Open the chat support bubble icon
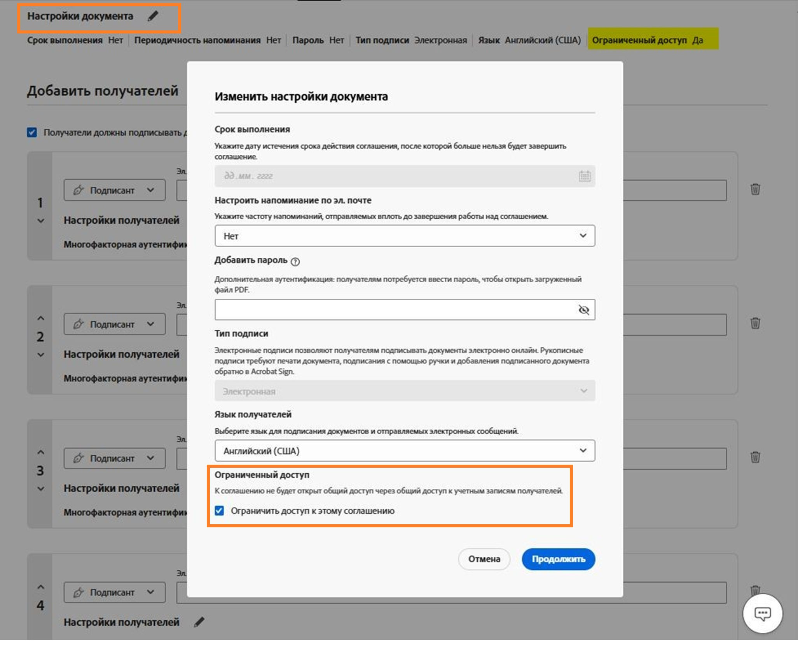798x672 pixels. coord(762,614)
